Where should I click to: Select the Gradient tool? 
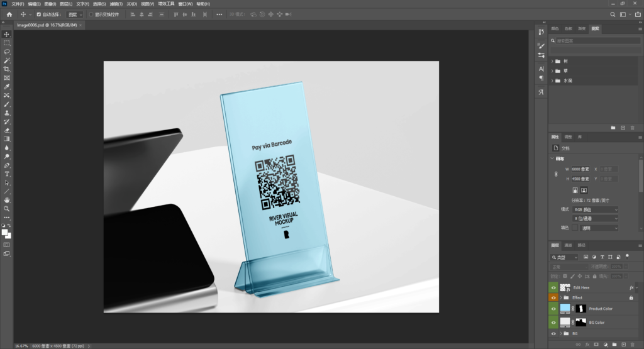(x=6, y=139)
